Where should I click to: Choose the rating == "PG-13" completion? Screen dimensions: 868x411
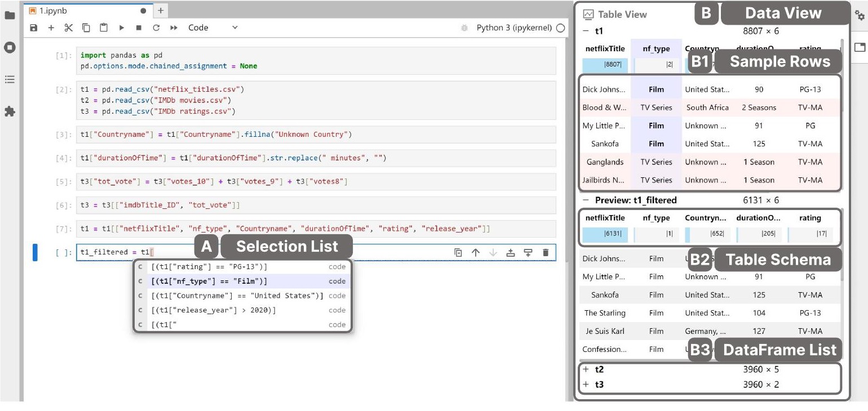point(242,267)
